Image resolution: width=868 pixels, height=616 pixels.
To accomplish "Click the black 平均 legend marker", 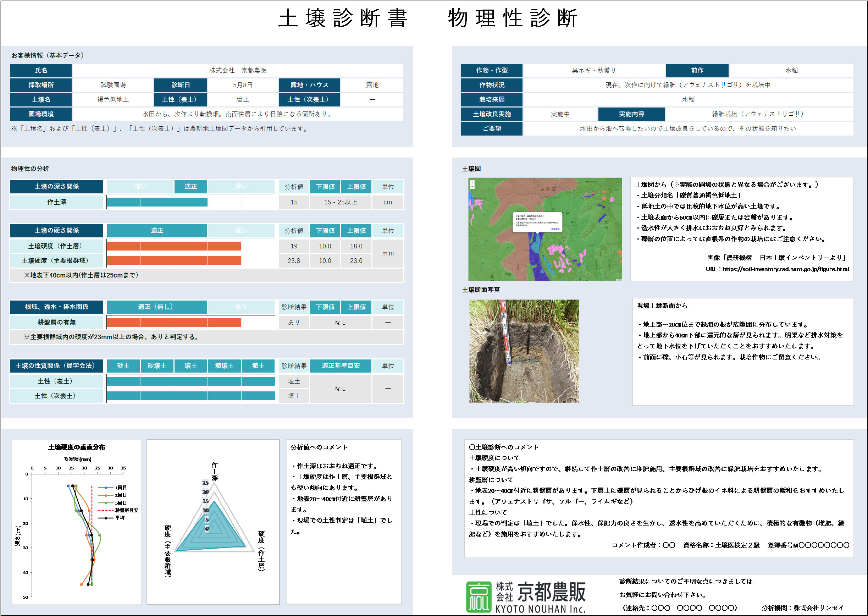I will (106, 518).
